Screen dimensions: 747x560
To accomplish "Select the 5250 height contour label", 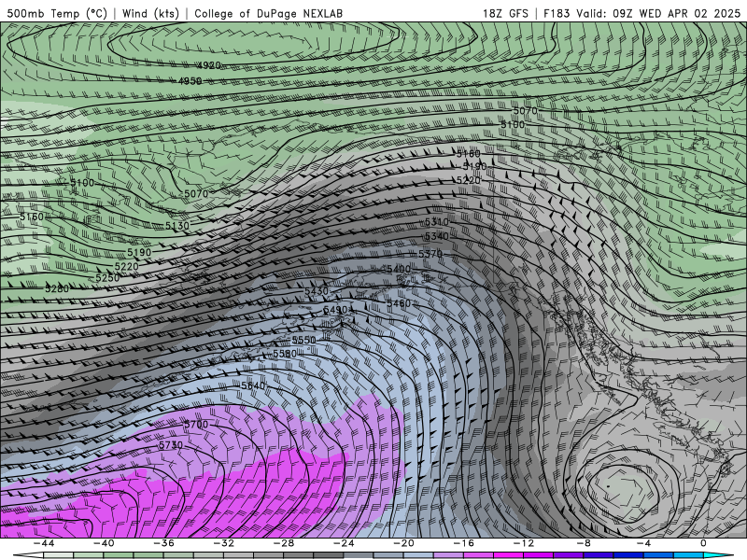I will pyautogui.click(x=107, y=277).
